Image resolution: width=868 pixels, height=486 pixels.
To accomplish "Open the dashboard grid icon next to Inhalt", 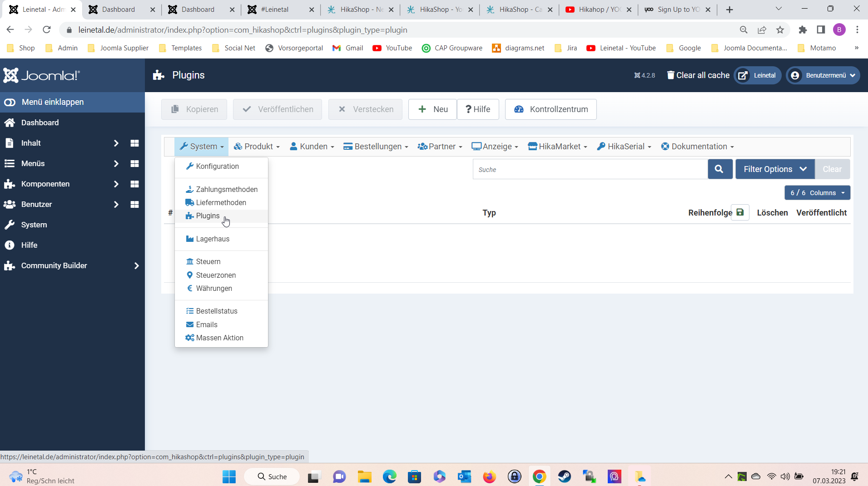I will pos(134,143).
